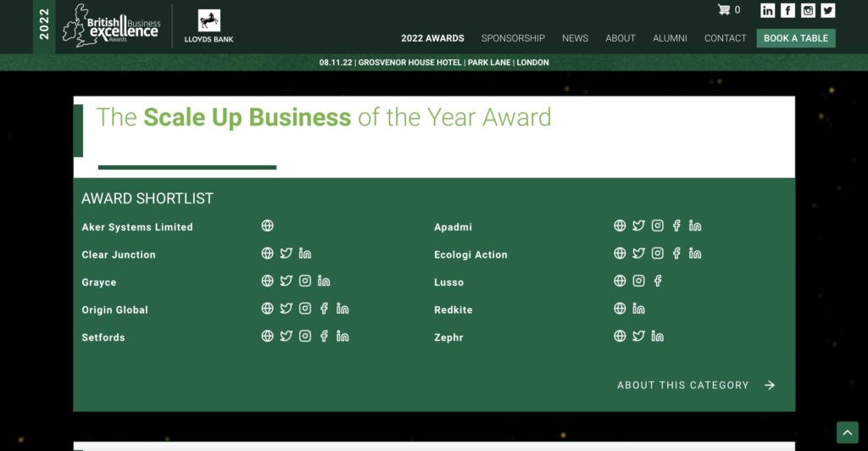This screenshot has height=451, width=868.
Task: Open Apadmi website globe icon
Action: point(620,225)
